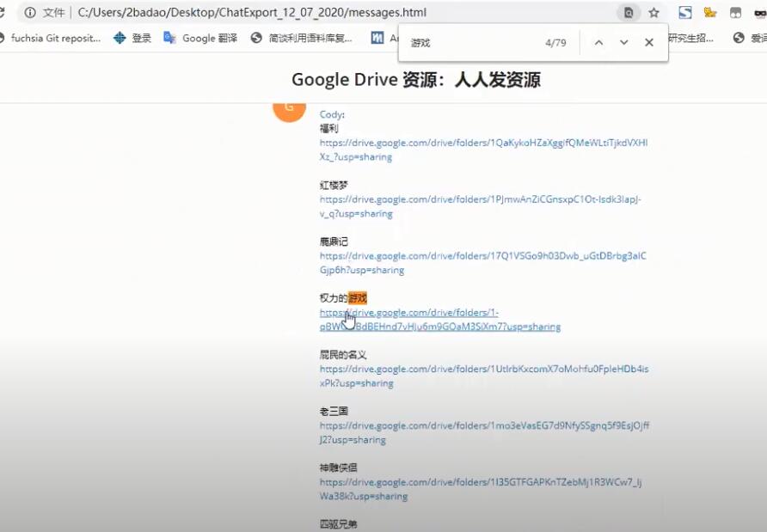Bookmark this page with the star icon
767x532 pixels.
(x=654, y=13)
